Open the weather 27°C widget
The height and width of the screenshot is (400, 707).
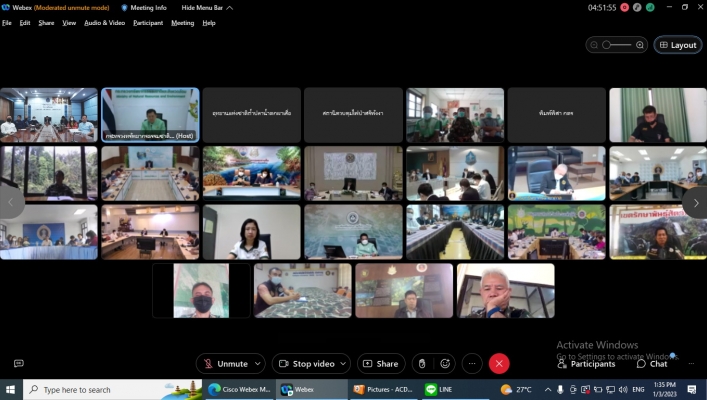click(x=516, y=390)
